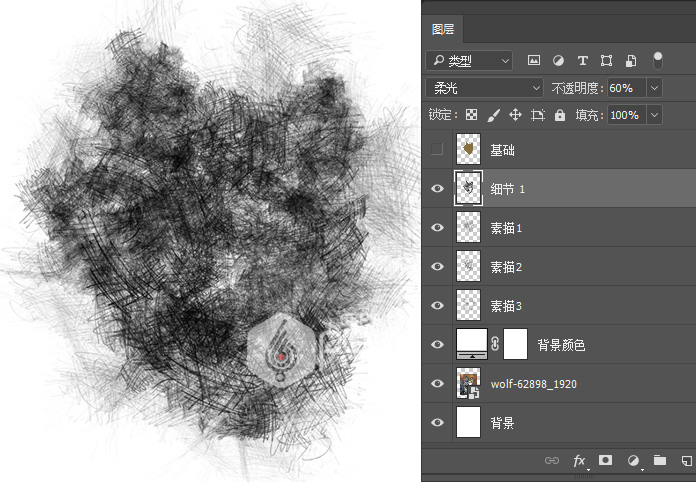Select layer named 背景
This screenshot has width=696, height=482.
tap(502, 423)
